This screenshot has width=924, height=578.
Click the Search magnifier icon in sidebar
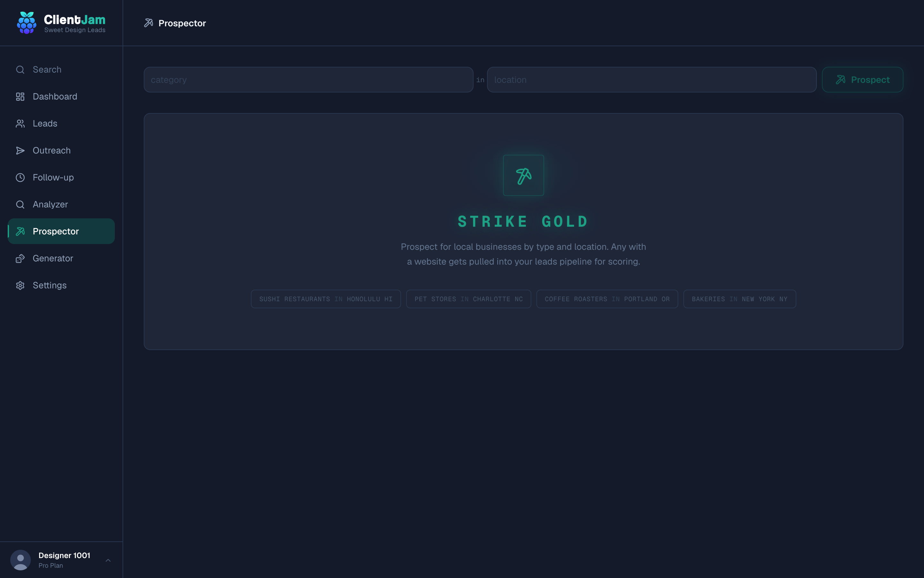coord(20,70)
